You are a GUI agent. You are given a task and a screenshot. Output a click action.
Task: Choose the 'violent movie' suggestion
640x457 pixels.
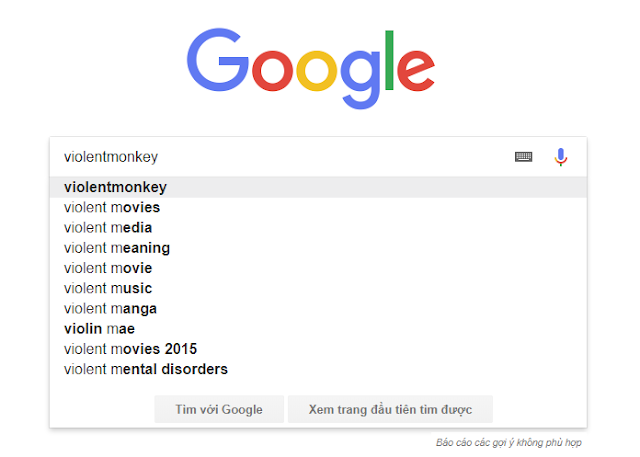[318, 268]
